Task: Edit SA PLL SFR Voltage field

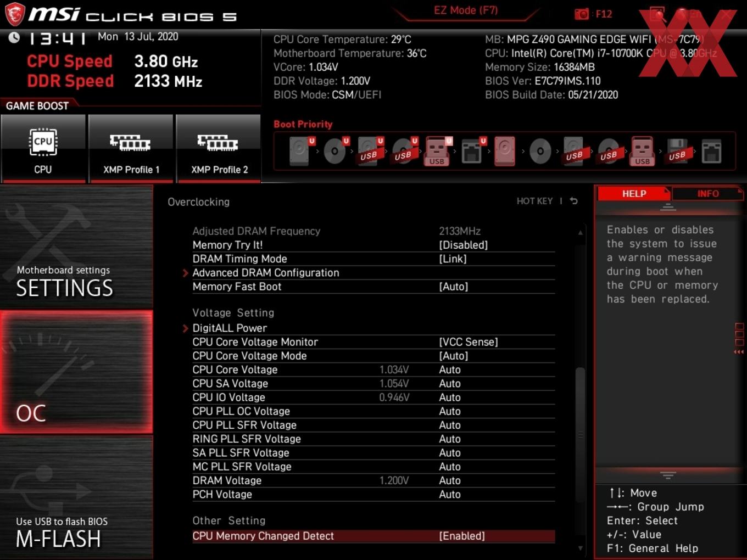Action: [450, 453]
